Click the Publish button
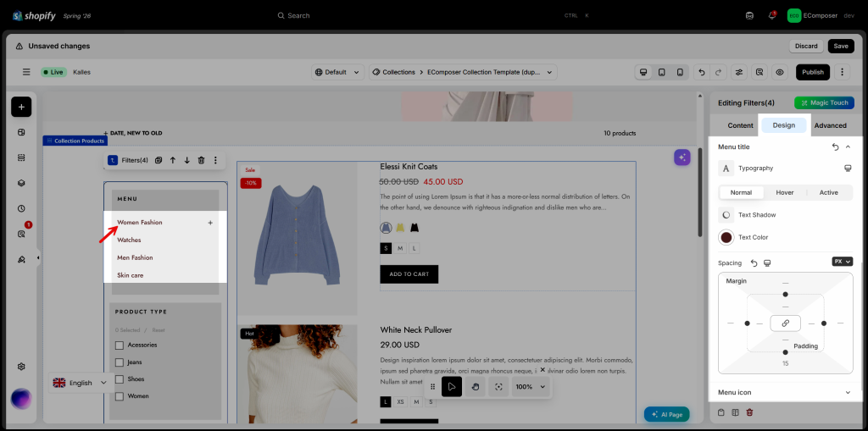Image resolution: width=868 pixels, height=431 pixels. pyautogui.click(x=813, y=72)
